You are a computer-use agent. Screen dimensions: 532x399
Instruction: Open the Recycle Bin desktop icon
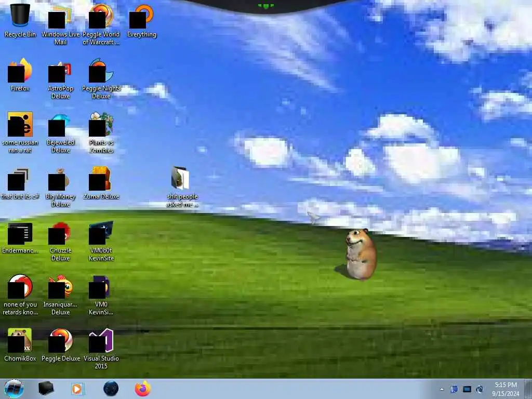[20, 20]
